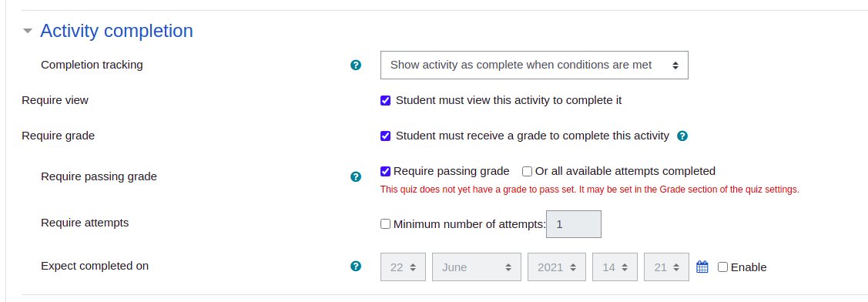The height and width of the screenshot is (302, 868).
Task: Click the minimum attempts number field
Action: pos(574,224)
